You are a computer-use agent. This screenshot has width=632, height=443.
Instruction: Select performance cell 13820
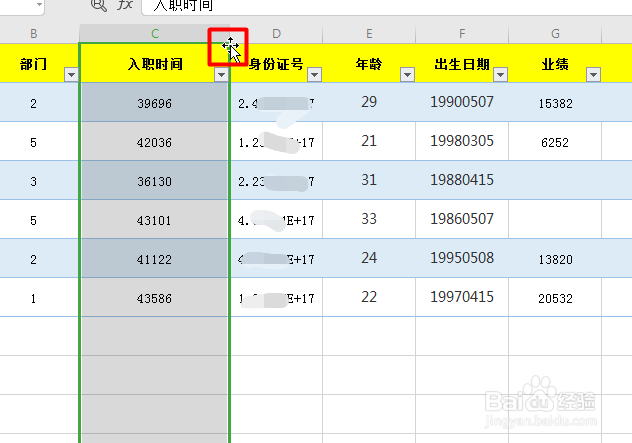[x=555, y=259]
